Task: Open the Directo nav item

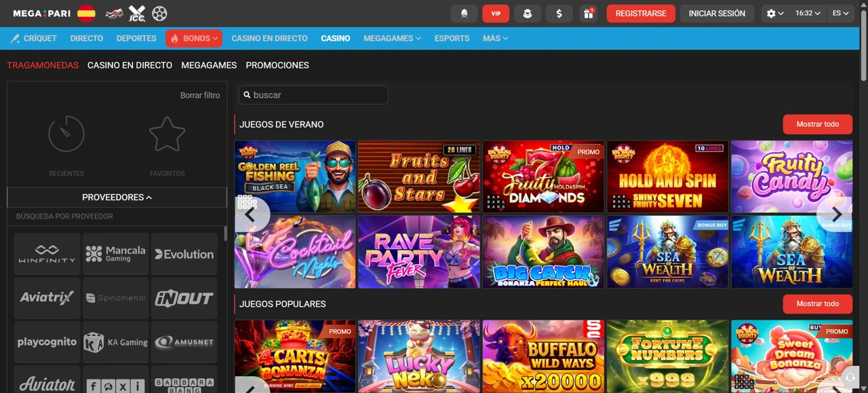Action: pos(87,39)
